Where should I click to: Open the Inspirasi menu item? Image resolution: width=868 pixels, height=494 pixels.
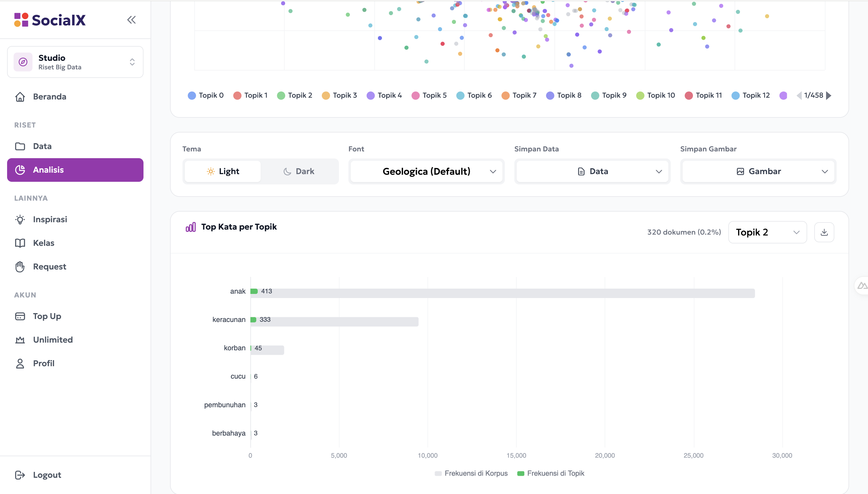[75, 220]
